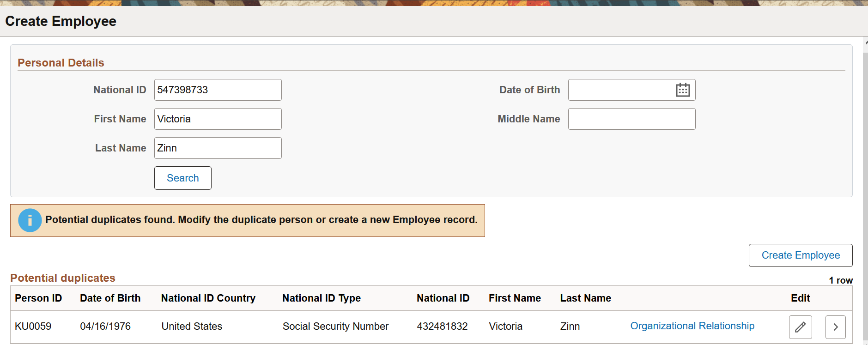Click the National ID Type column header
This screenshot has height=345, width=868.
click(322, 298)
